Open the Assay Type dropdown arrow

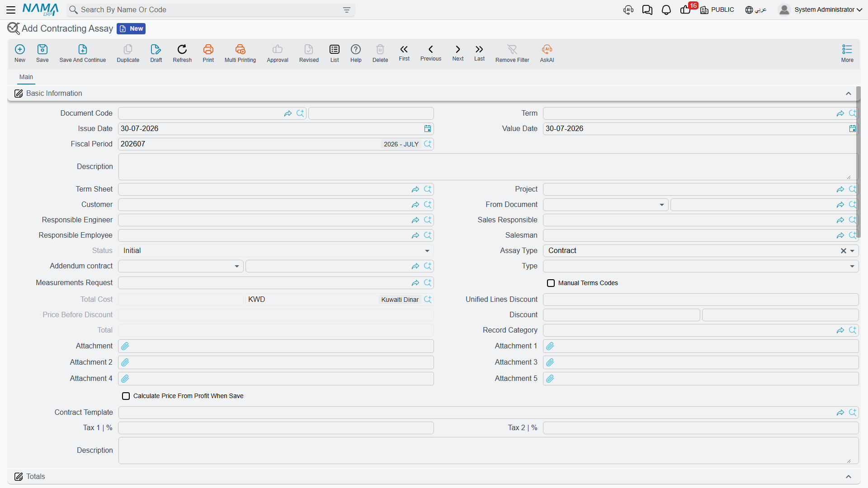(x=852, y=251)
